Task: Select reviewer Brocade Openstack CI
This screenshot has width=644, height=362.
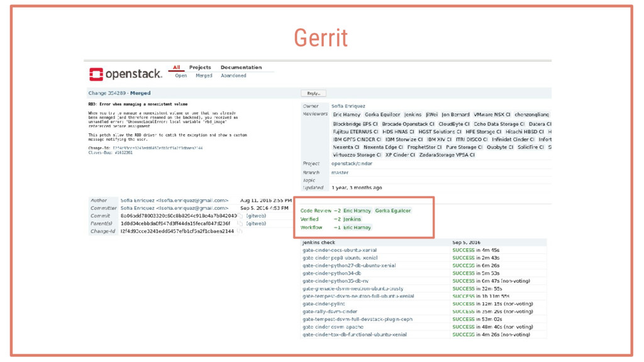Action: [x=408, y=124]
